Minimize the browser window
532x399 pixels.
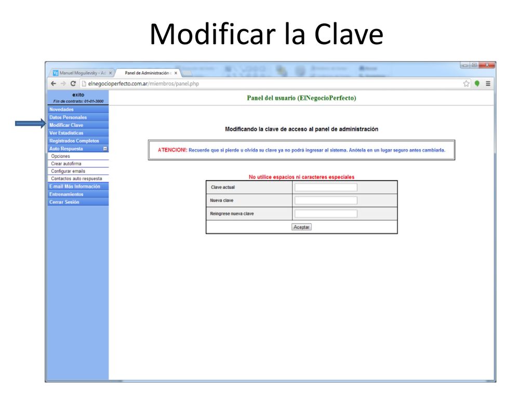tap(465, 65)
